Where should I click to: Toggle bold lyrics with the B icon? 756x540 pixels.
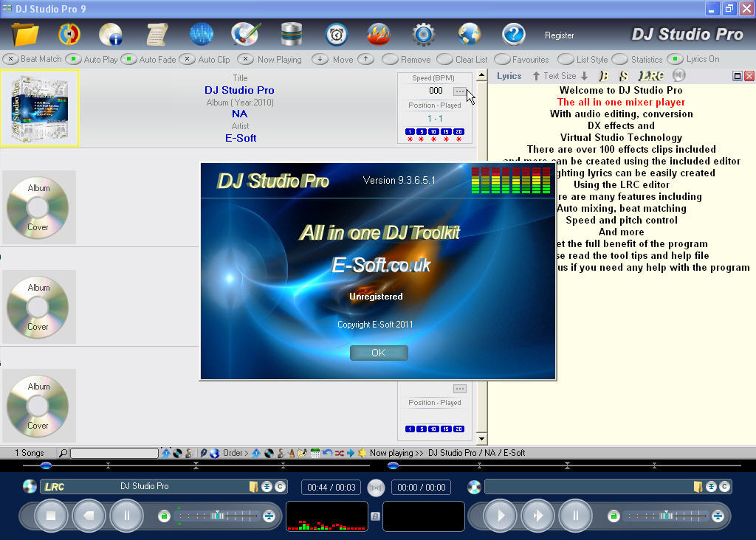click(602, 76)
